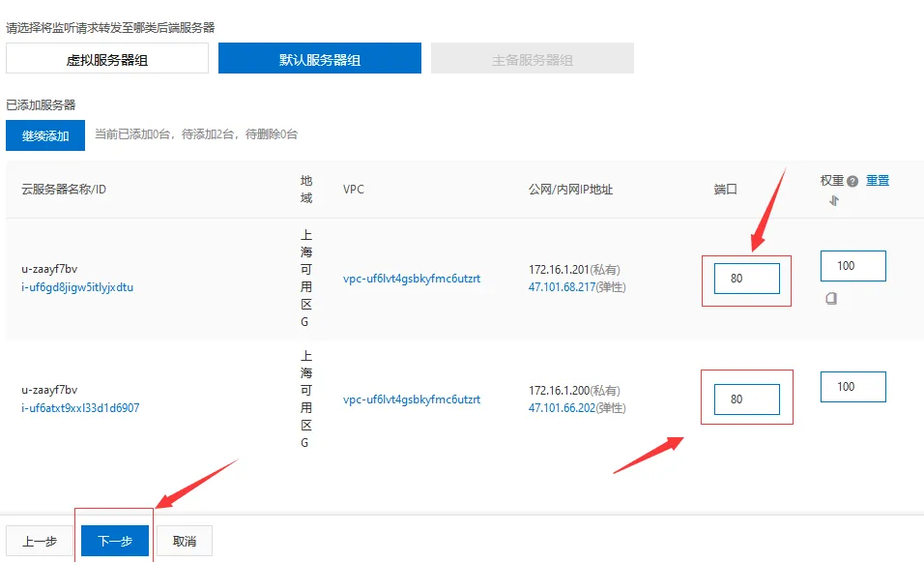Click the 重置 weight link

[878, 181]
